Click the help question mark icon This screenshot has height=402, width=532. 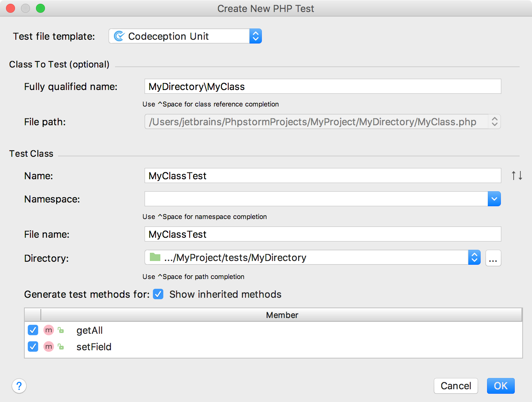point(19,385)
